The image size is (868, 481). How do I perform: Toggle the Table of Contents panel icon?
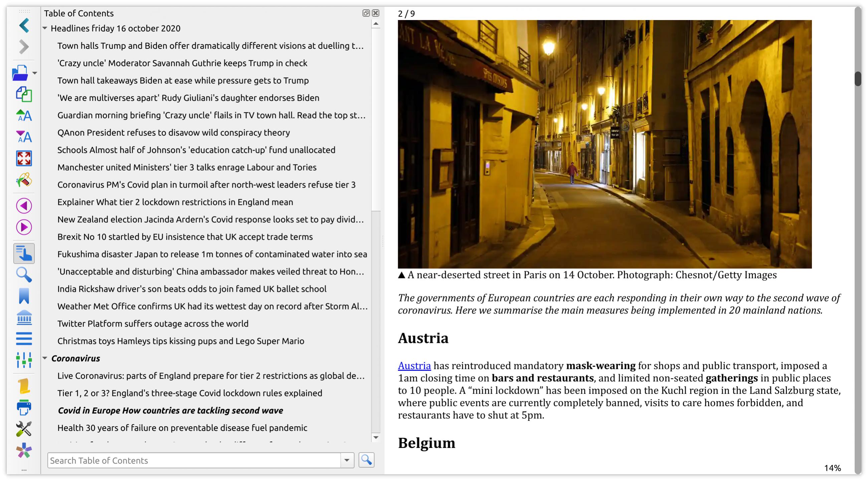[x=24, y=254]
